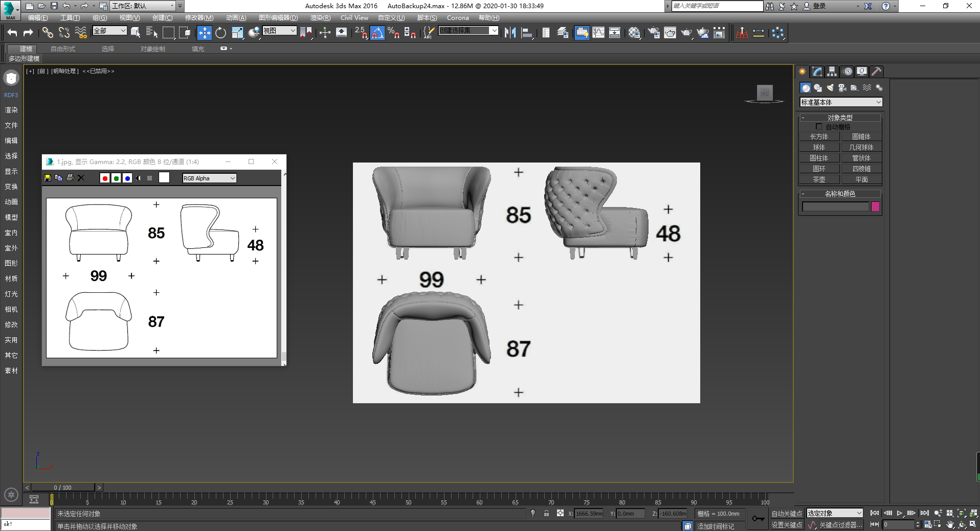Enable the 自动栅格 checkbox
This screenshot has height=531, width=980.
pyautogui.click(x=819, y=127)
